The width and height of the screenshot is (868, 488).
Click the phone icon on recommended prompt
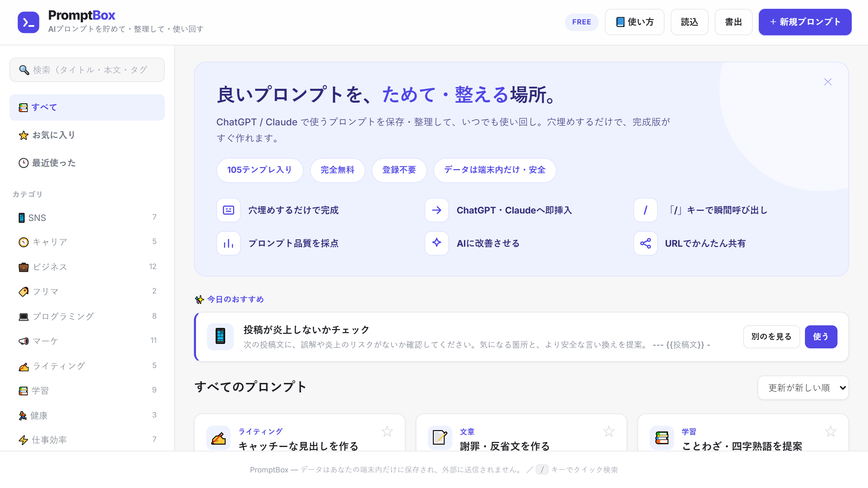click(220, 337)
